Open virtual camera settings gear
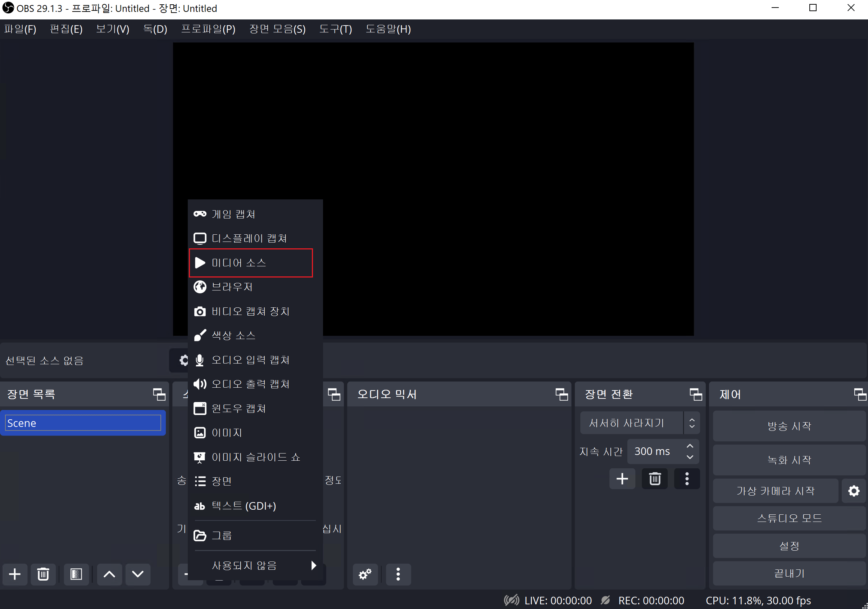Screen dimensions: 868x609 click(854, 491)
